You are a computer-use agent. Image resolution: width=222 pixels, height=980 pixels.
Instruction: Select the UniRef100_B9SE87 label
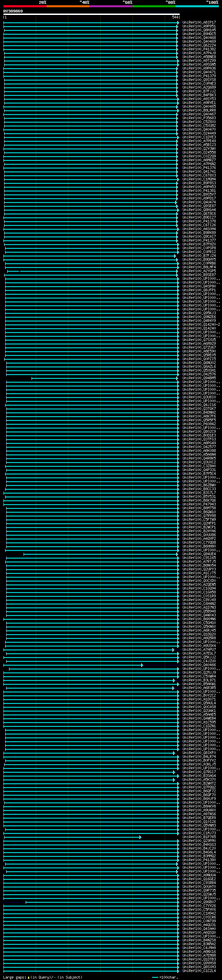(x=199, y=275)
